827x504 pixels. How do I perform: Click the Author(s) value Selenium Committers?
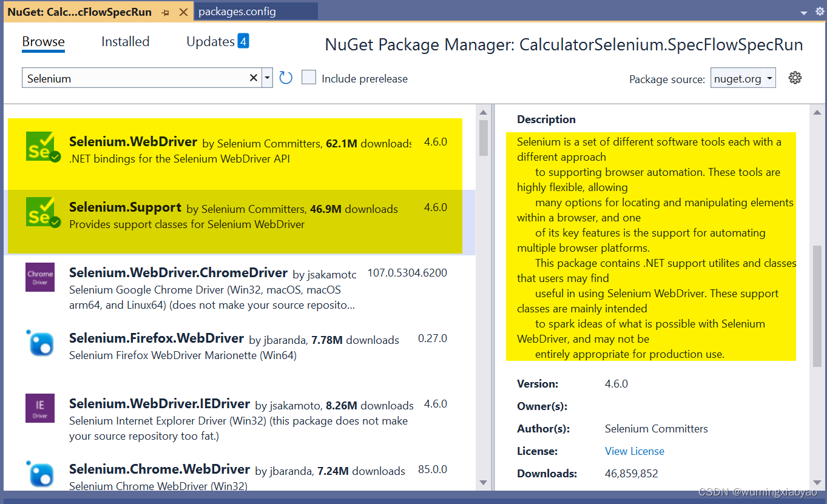pos(657,429)
